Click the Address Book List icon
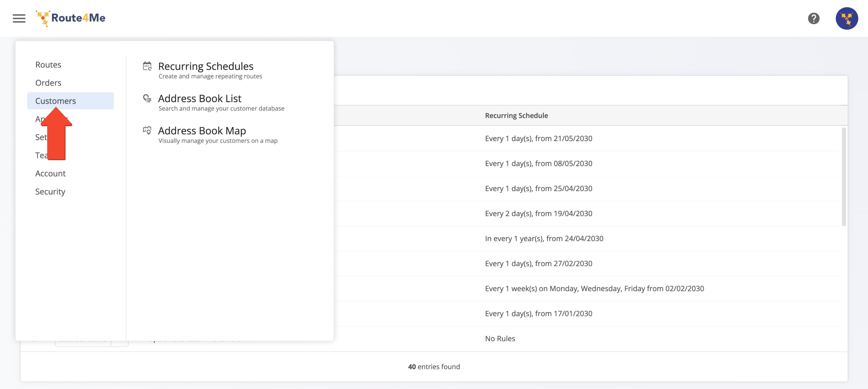868x389 pixels. [x=147, y=98]
